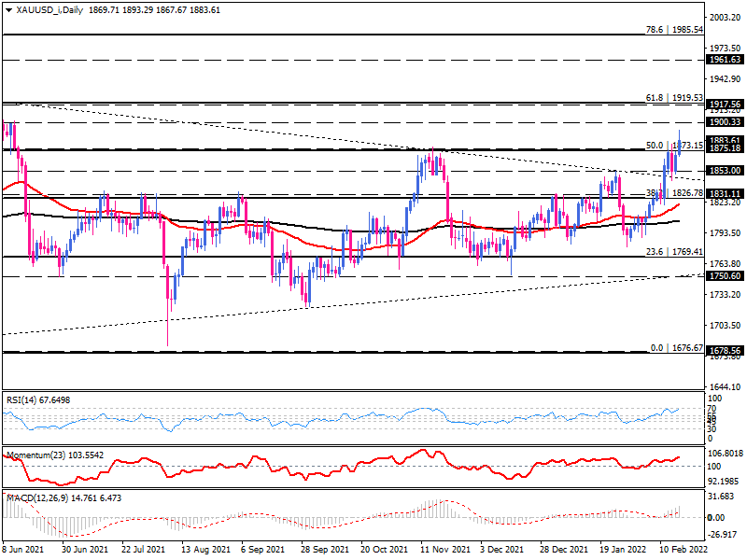Select the 1900.33 price level tag
The image size is (747, 560).
[x=725, y=122]
